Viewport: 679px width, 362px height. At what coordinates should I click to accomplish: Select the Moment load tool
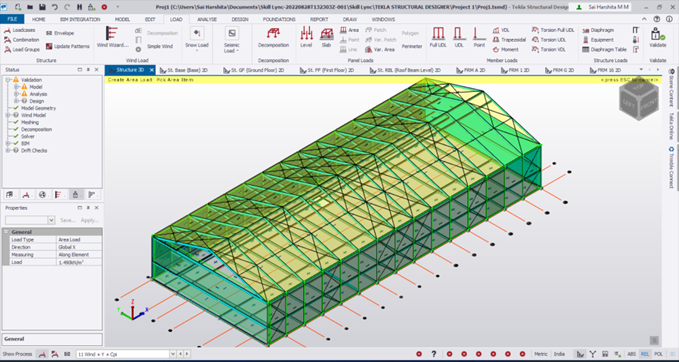coord(505,49)
